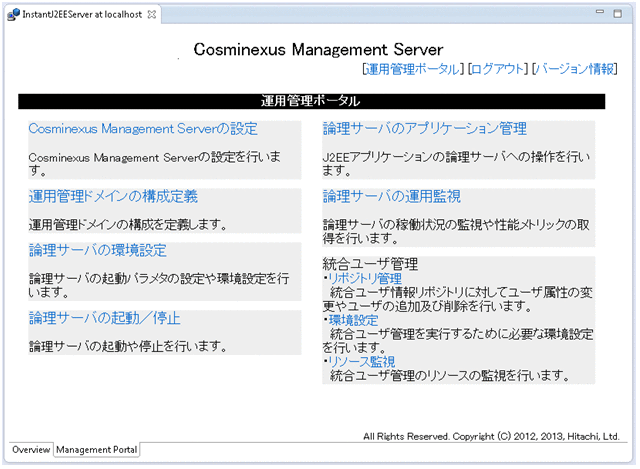Click the 環境設定 link under 統合ユーザ管理

pos(353,320)
